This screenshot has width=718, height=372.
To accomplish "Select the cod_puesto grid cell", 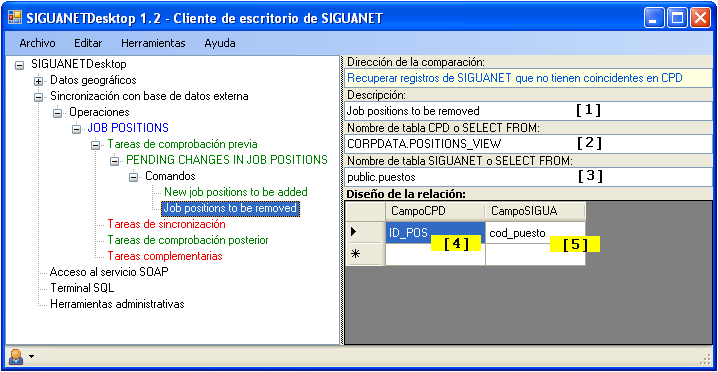I will pyautogui.click(x=535, y=232).
